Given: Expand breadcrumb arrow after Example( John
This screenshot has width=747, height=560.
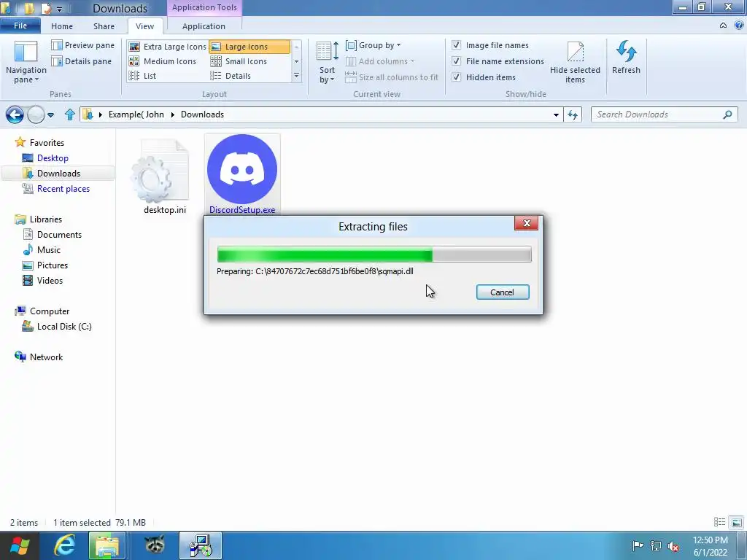Looking at the screenshot, I should click(172, 114).
